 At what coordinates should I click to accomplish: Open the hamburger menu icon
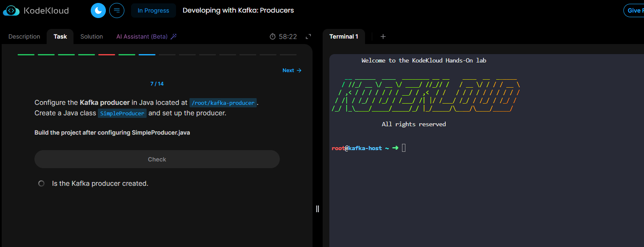click(x=117, y=10)
